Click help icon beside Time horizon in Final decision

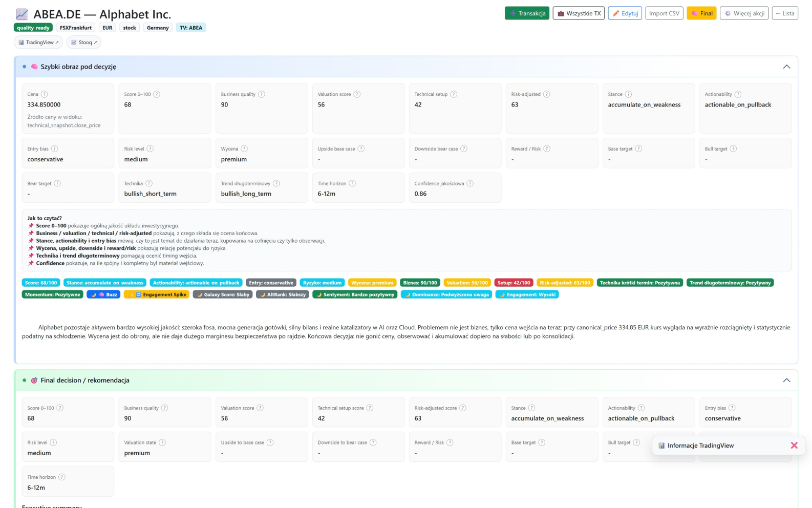(x=62, y=477)
